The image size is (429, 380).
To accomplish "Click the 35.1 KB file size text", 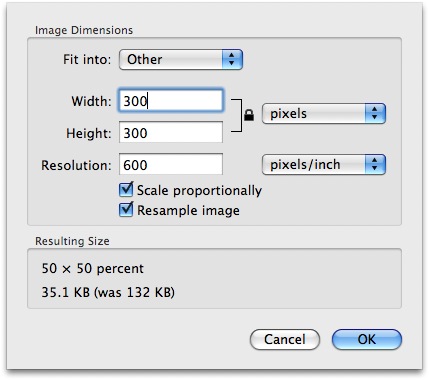I will click(x=66, y=292).
